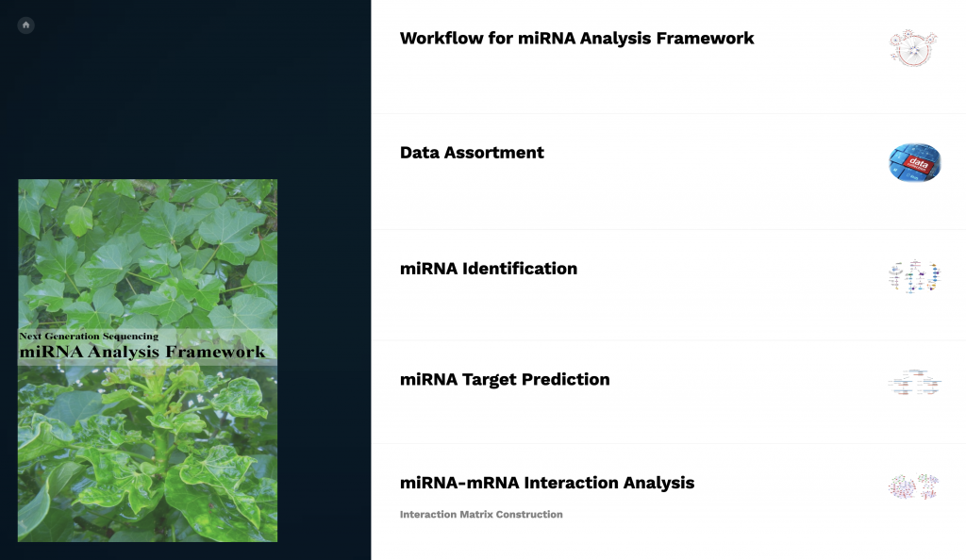Open the miRNA Target Prediction heading
This screenshot has width=966, height=560.
pos(505,380)
